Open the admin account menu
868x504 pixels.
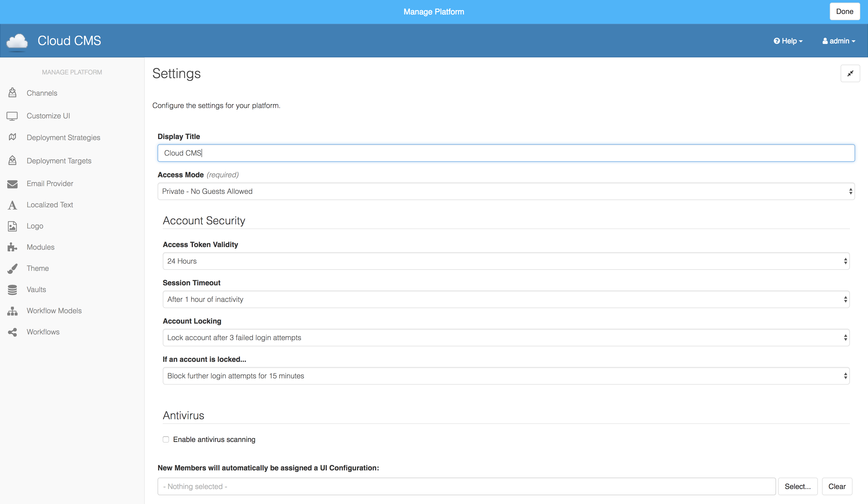click(x=839, y=41)
